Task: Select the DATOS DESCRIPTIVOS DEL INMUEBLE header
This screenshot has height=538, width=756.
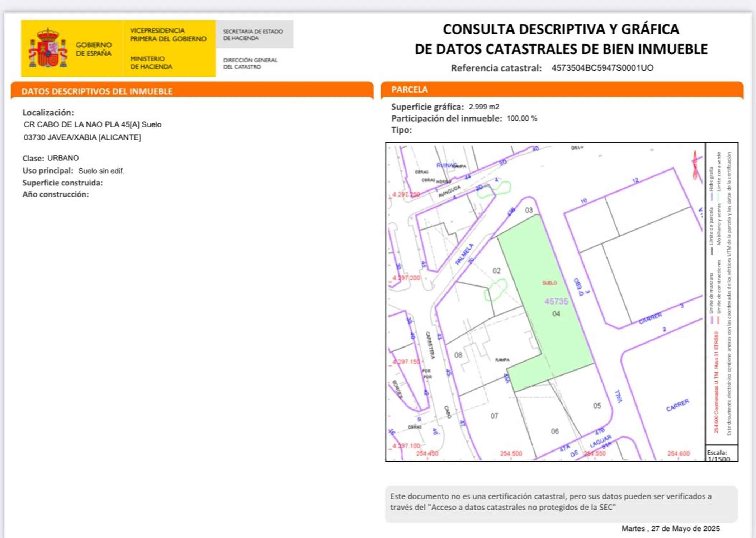Action: click(x=97, y=91)
